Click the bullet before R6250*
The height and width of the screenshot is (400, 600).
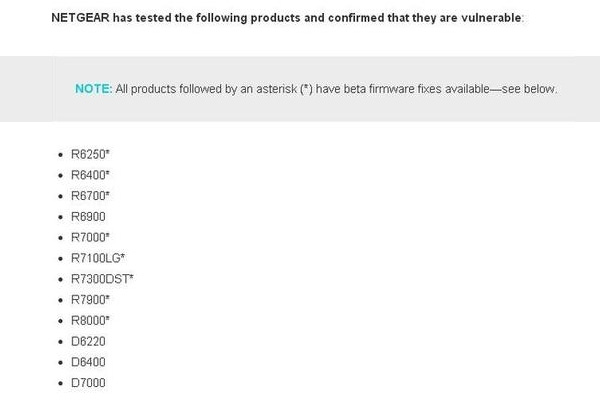tap(60, 155)
